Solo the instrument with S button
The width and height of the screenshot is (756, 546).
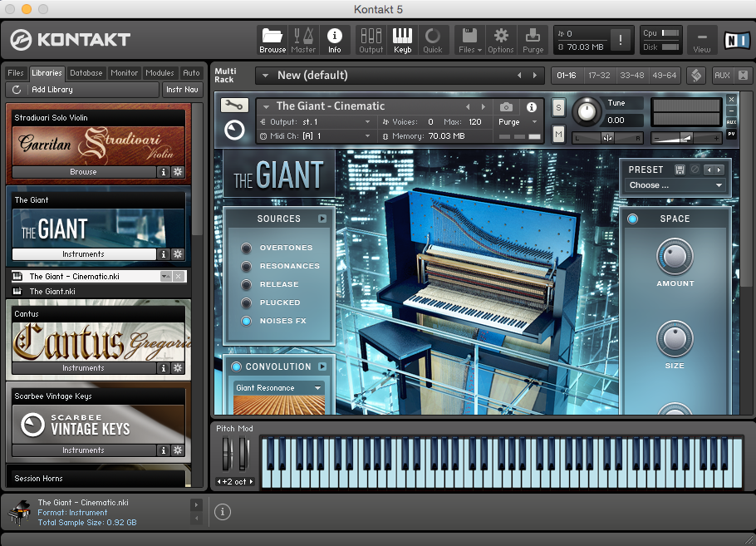coord(558,108)
